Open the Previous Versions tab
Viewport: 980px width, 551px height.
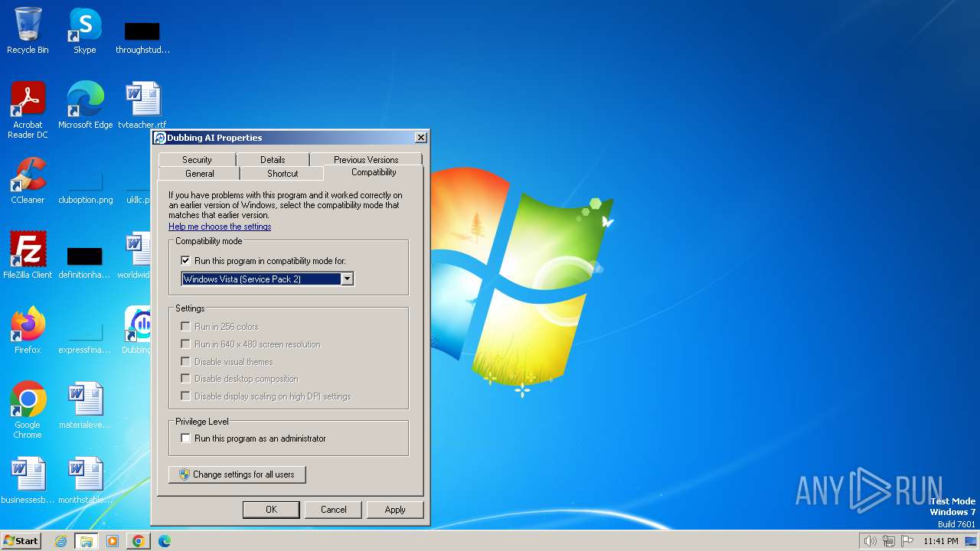point(366,159)
